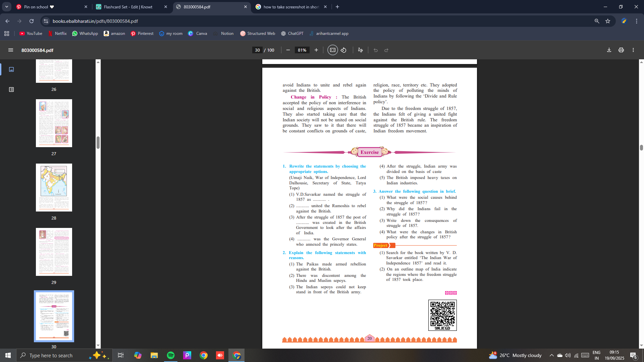Toggle the PDF sidebar menu

11,50
